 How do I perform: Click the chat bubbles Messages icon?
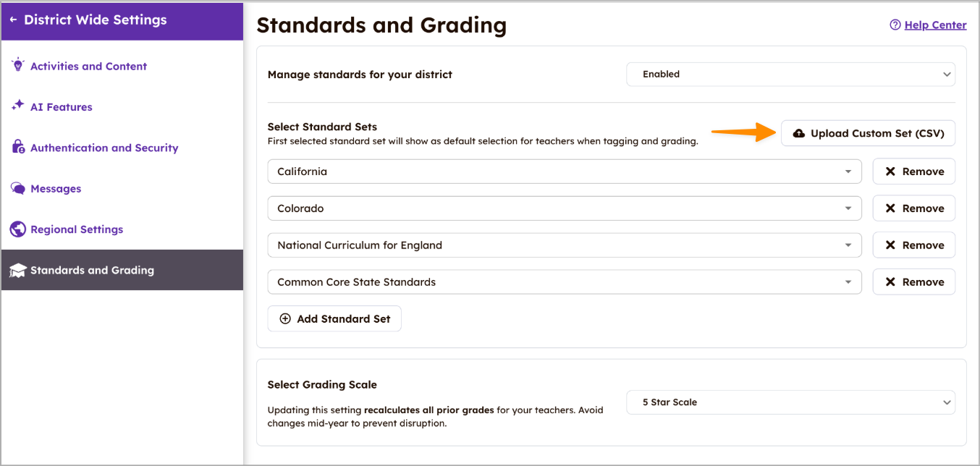tap(18, 189)
